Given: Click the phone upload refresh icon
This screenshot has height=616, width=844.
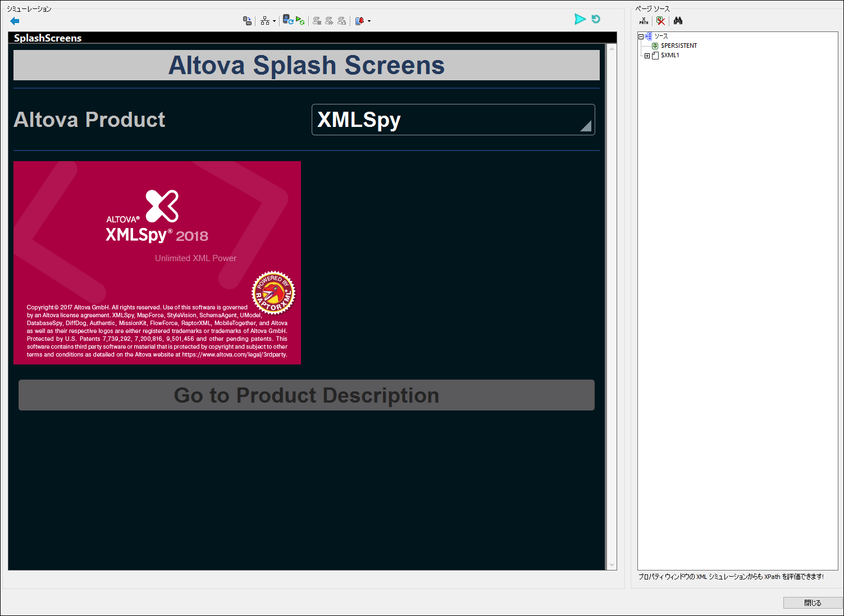Looking at the screenshot, I should coord(288,20).
